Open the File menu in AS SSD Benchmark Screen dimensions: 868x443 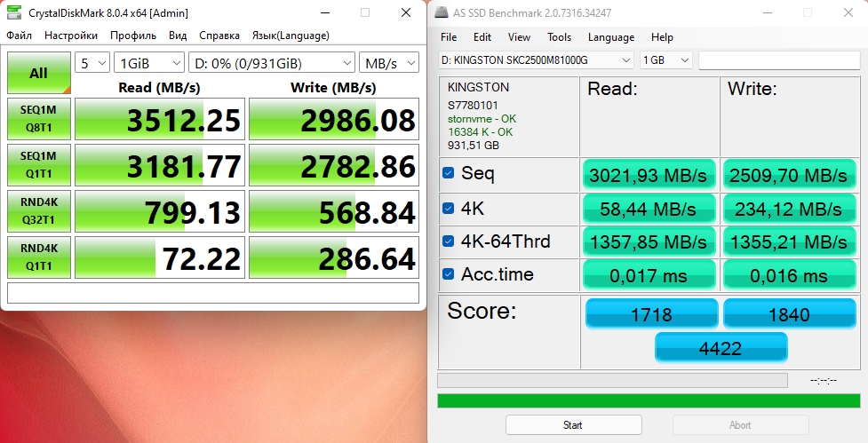(x=449, y=37)
